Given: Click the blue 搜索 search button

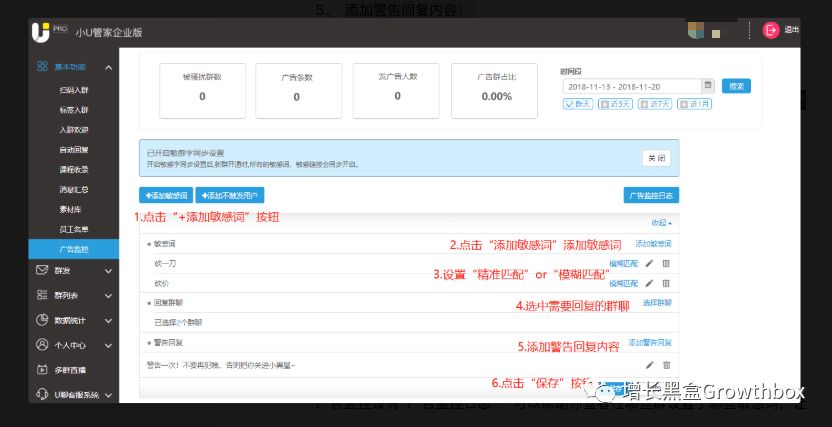Looking at the screenshot, I should (736, 86).
